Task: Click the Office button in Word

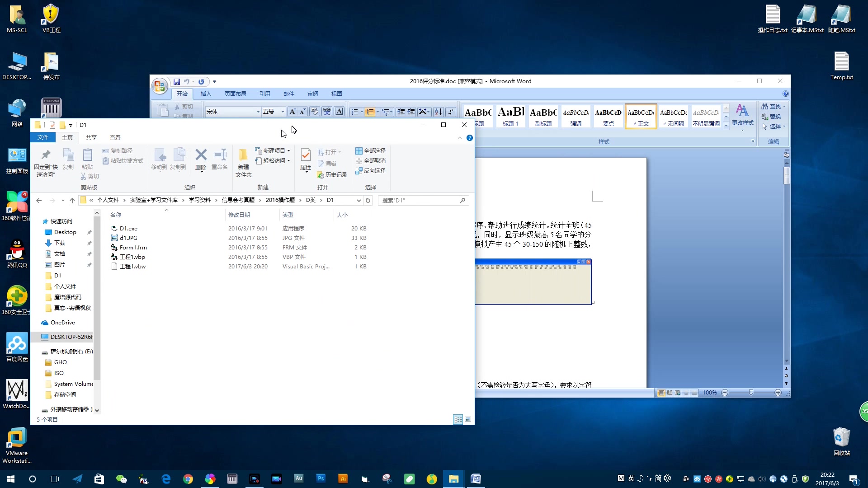Action: point(160,86)
